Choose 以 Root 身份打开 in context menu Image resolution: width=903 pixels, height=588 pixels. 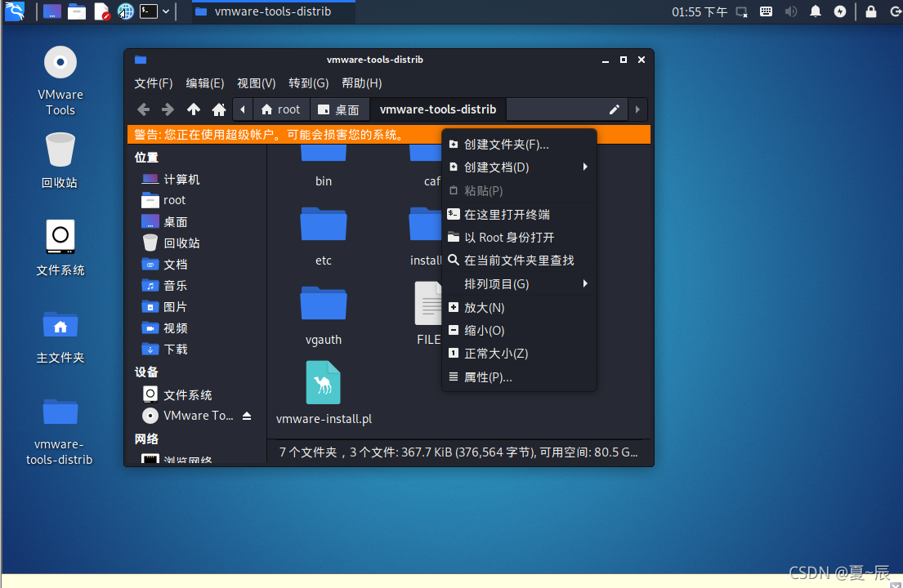pyautogui.click(x=519, y=238)
